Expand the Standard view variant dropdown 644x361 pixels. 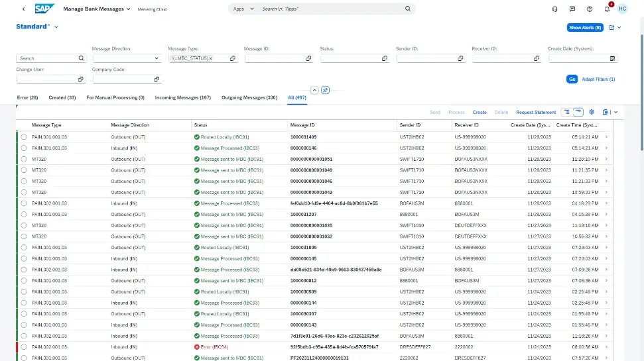coord(56,26)
